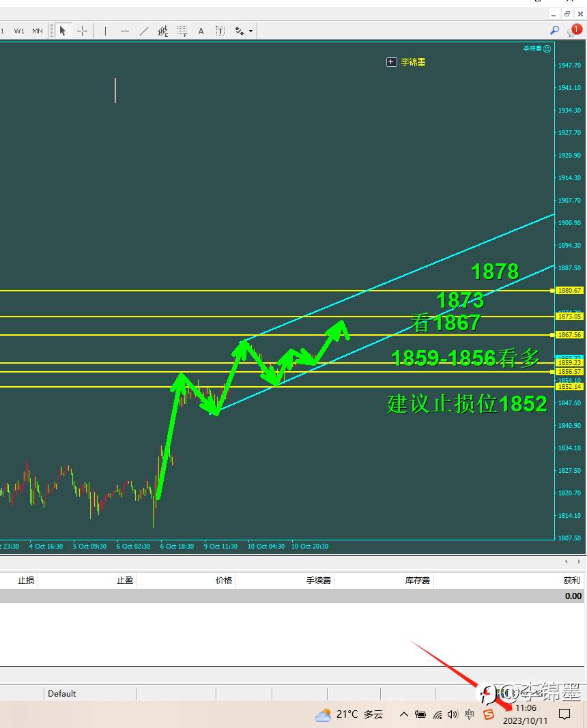The width and height of the screenshot is (587, 728).
Task: Select the '建议止损位1852' chart annotation
Action: pos(467,404)
